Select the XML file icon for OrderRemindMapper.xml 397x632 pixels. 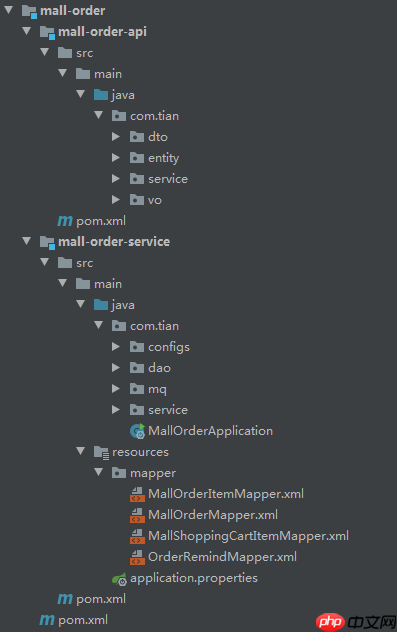[x=137, y=557]
